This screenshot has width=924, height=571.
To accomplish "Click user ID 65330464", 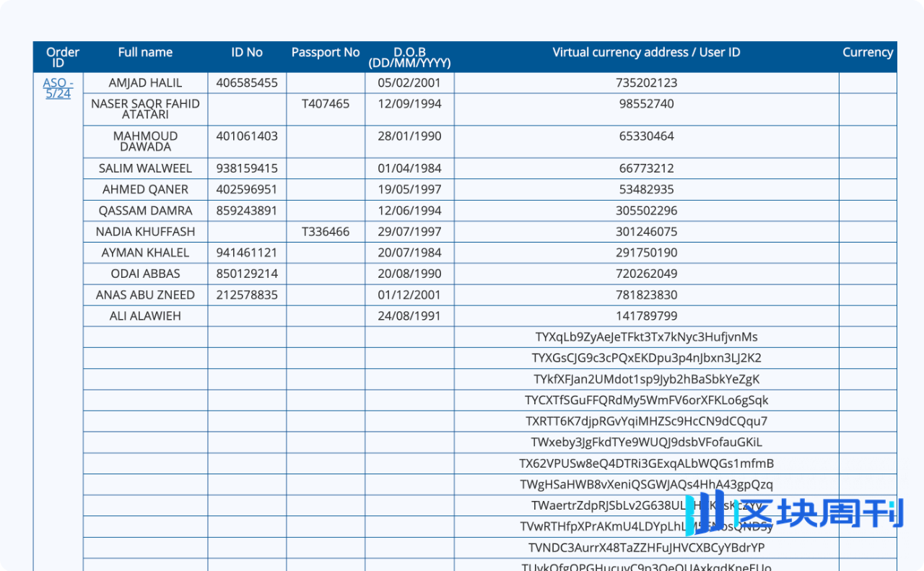I will pos(646,136).
